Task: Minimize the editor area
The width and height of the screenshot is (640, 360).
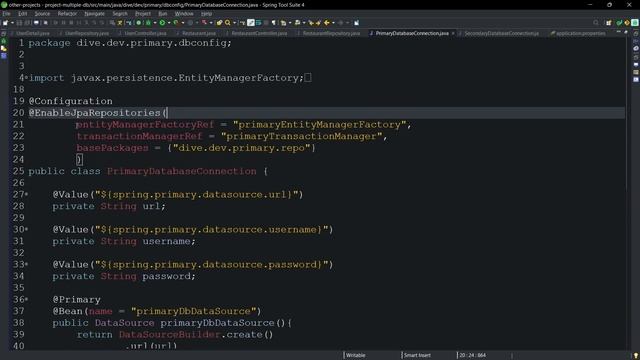Action: click(618, 32)
